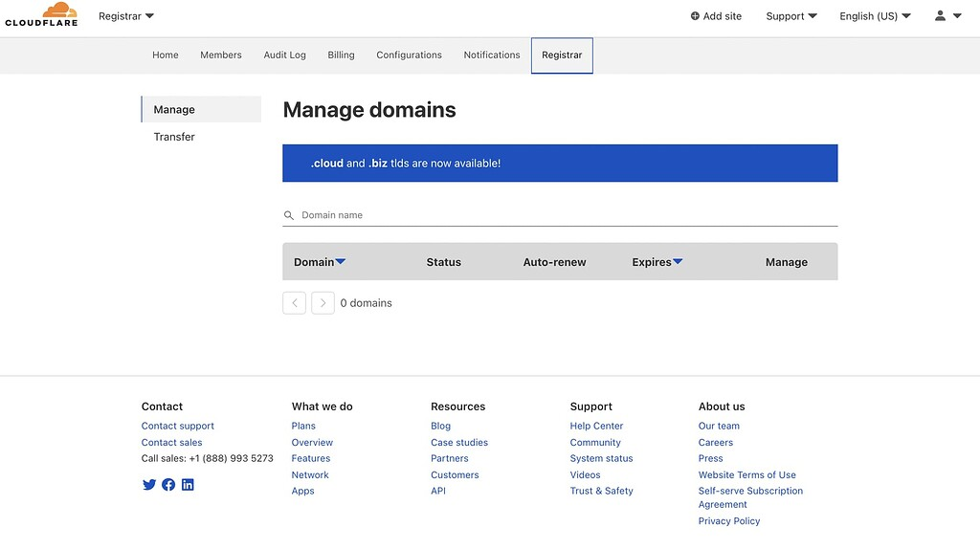The height and width of the screenshot is (549, 980).
Task: Open the Twitter icon in footer
Action: coord(148,485)
